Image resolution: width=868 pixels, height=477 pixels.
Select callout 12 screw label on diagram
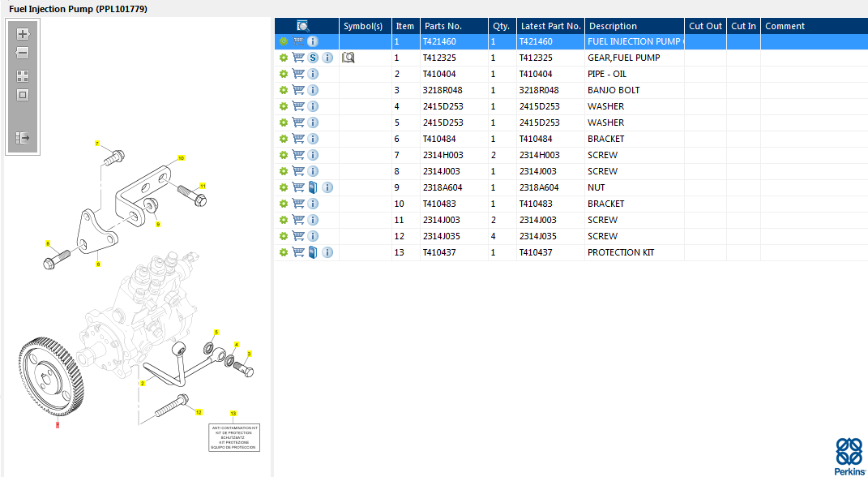[199, 411]
